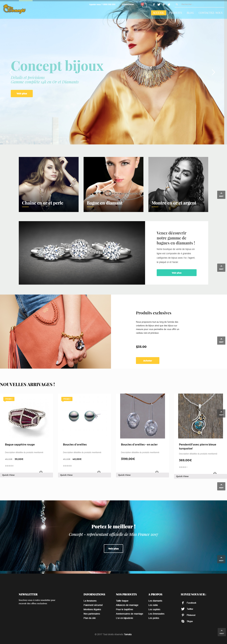Click the search magnifier icon
Image resolution: width=227 pixels, height=644 pixels.
(x=176, y=4)
